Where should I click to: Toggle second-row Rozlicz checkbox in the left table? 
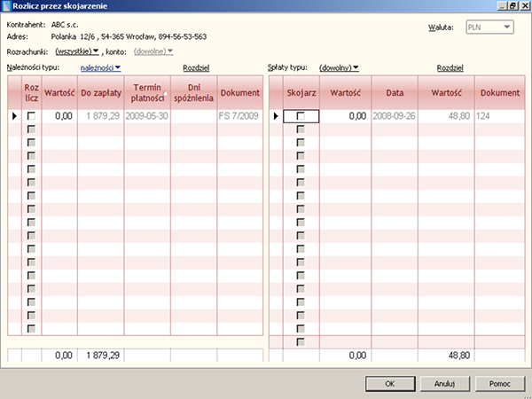(x=32, y=130)
